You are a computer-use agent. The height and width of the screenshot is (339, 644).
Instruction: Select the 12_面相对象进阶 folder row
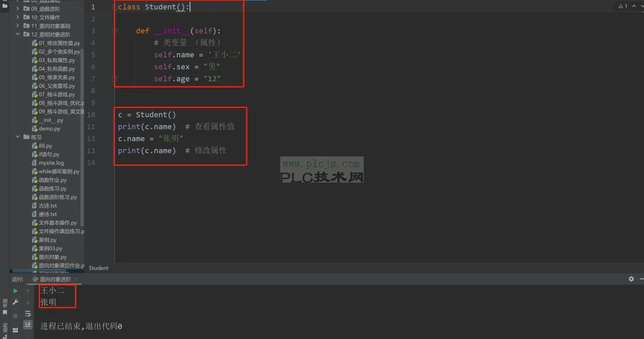pos(46,35)
